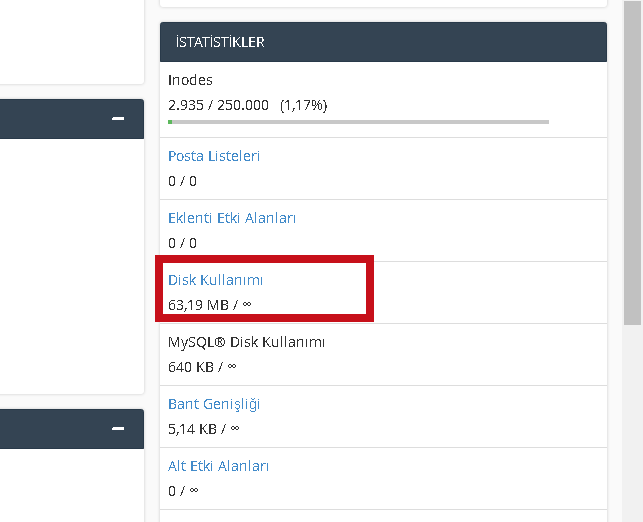Screen dimensions: 643x522
Task: Click the 0 / 0 value under Posta Listeleri
Action: coord(182,181)
